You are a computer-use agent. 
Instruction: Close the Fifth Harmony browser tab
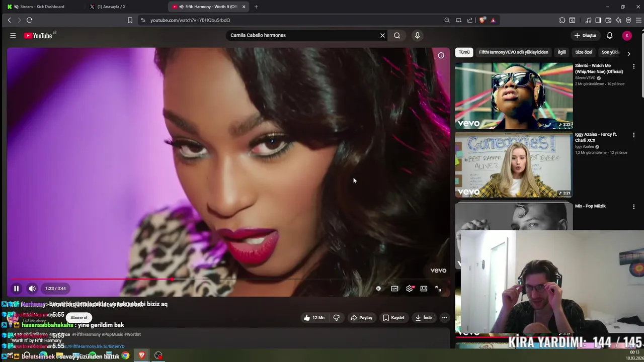(x=244, y=7)
